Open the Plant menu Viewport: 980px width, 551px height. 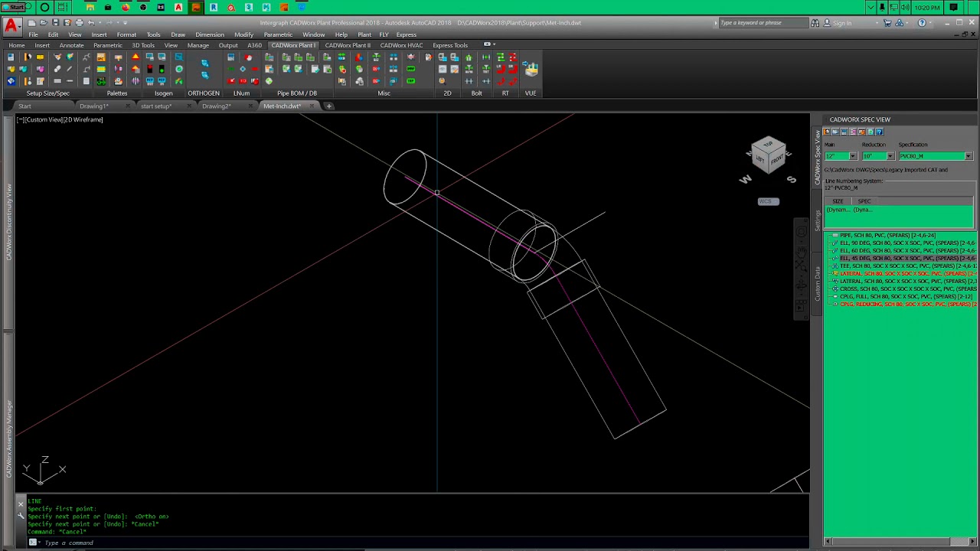pyautogui.click(x=364, y=34)
